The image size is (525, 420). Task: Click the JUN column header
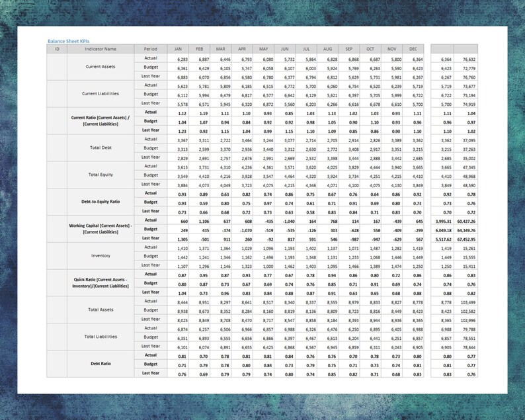coord(285,49)
